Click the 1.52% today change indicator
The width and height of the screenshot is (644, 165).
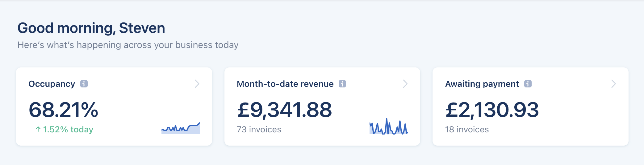click(68, 129)
